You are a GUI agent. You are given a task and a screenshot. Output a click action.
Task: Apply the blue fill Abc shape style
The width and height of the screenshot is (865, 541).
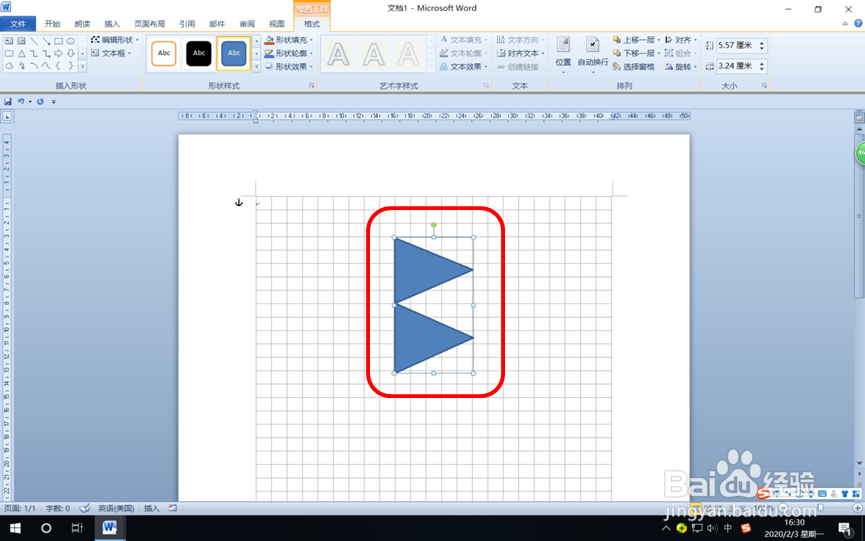point(234,53)
